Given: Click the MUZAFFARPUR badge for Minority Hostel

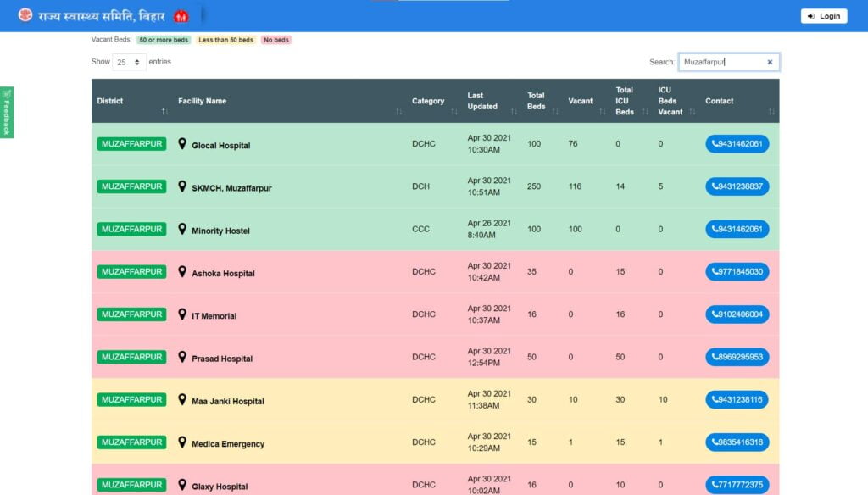Looking at the screenshot, I should point(131,228).
